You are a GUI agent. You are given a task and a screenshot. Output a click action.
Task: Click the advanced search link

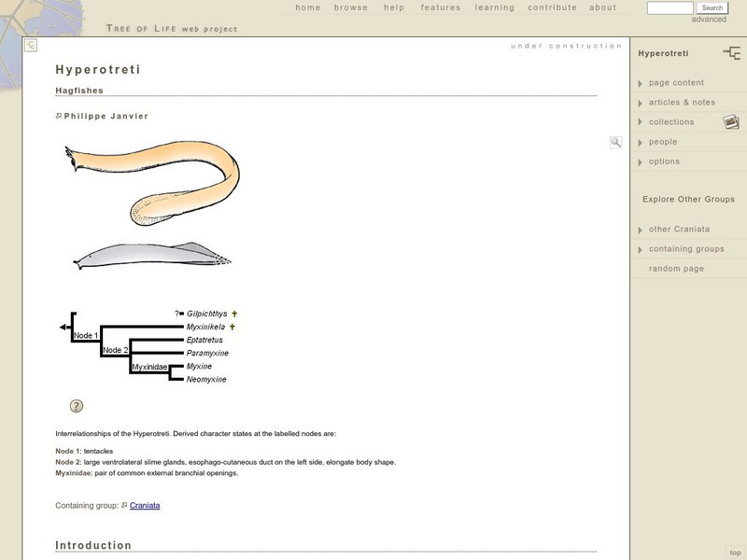click(712, 17)
